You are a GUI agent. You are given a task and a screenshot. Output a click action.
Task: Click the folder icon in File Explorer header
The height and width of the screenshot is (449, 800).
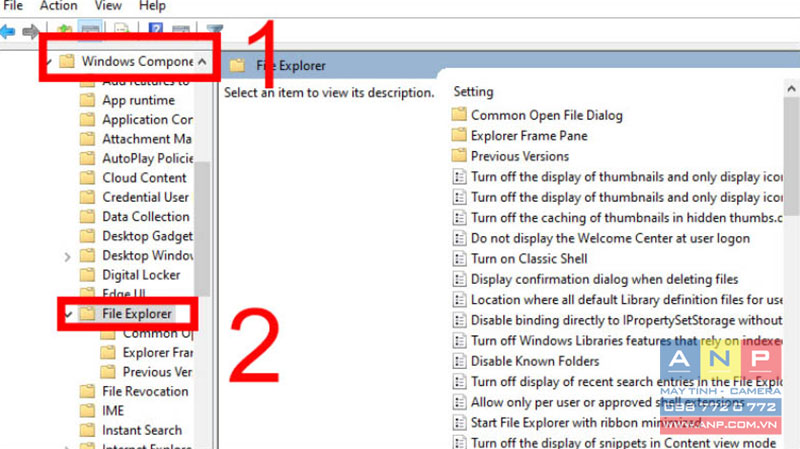[x=237, y=65]
